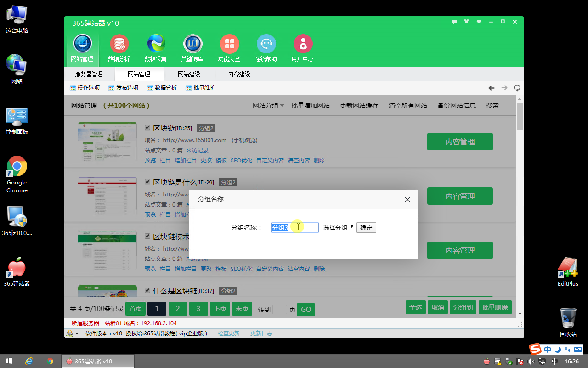The width and height of the screenshot is (588, 368).
Task: Open Google Chrome desktop shortcut
Action: (x=17, y=175)
